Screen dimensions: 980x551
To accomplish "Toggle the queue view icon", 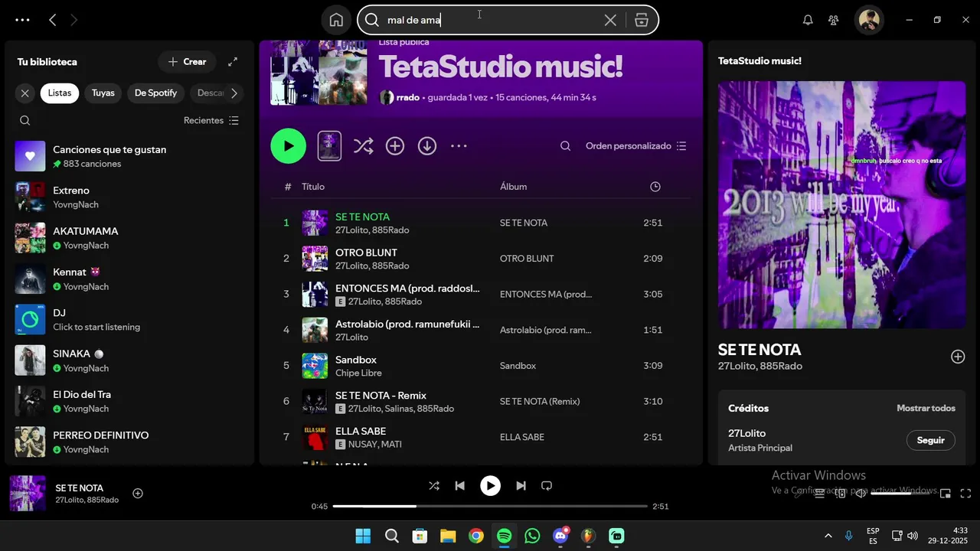I will [x=819, y=494].
